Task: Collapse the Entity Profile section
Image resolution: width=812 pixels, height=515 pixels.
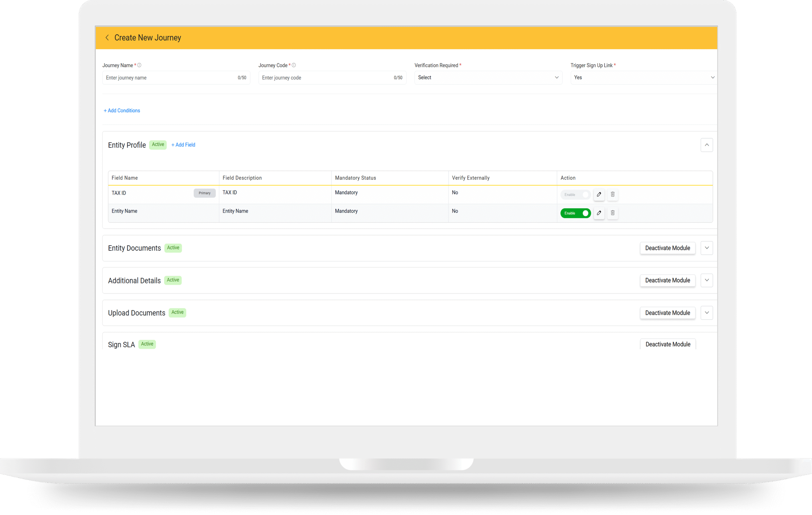Action: (x=707, y=145)
